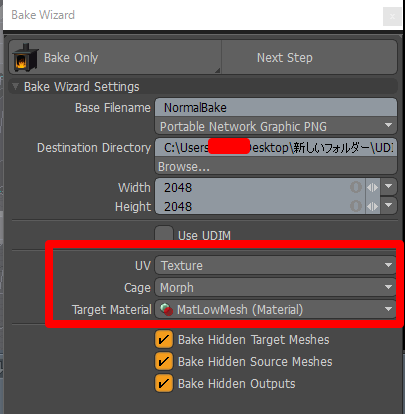Click the Height slider arrows icon
Viewport: 405px width, 414px height.
click(x=373, y=206)
